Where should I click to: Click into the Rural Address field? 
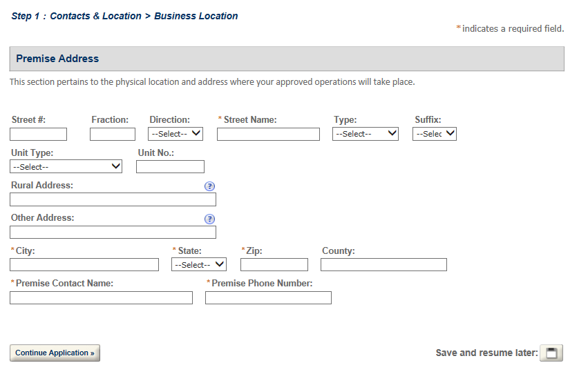coord(113,199)
